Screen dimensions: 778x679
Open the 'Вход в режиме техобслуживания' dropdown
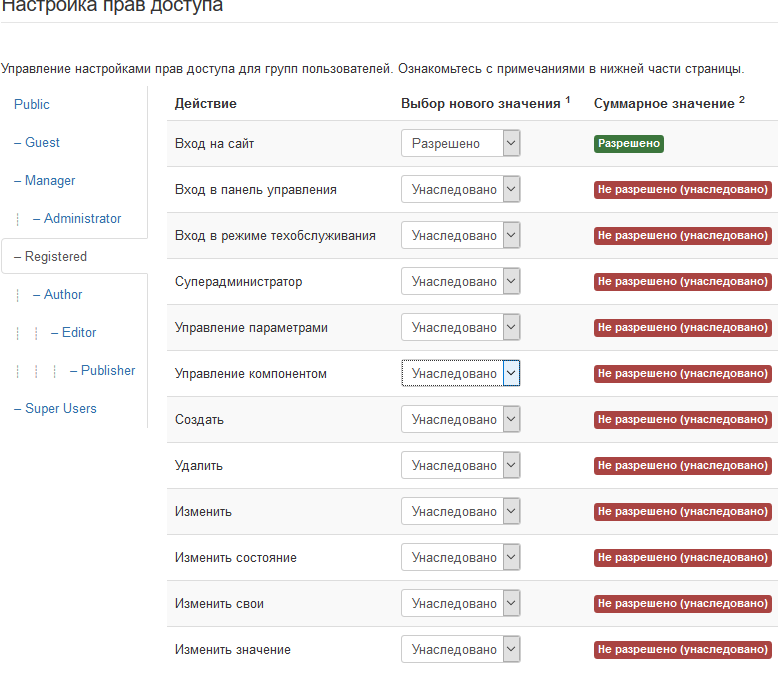point(460,236)
